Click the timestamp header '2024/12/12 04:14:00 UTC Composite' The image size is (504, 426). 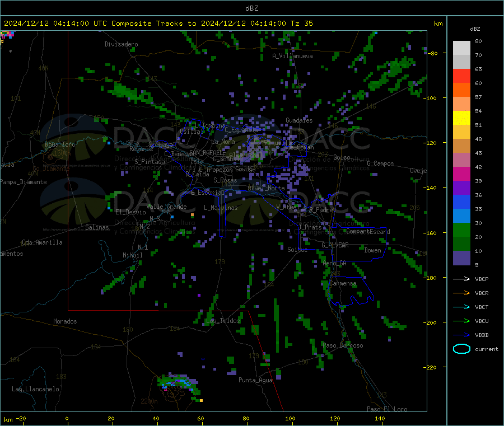pyautogui.click(x=77, y=24)
